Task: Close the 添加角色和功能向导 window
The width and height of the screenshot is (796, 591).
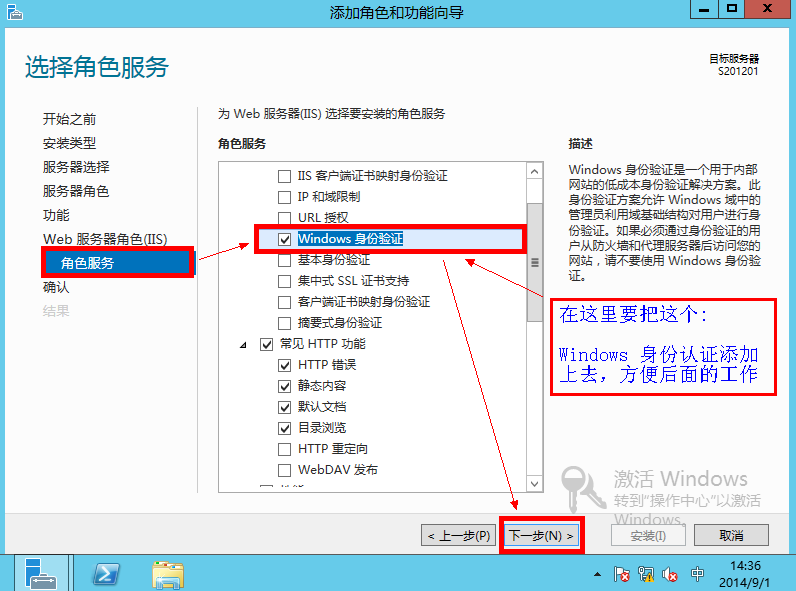Action: point(768,9)
